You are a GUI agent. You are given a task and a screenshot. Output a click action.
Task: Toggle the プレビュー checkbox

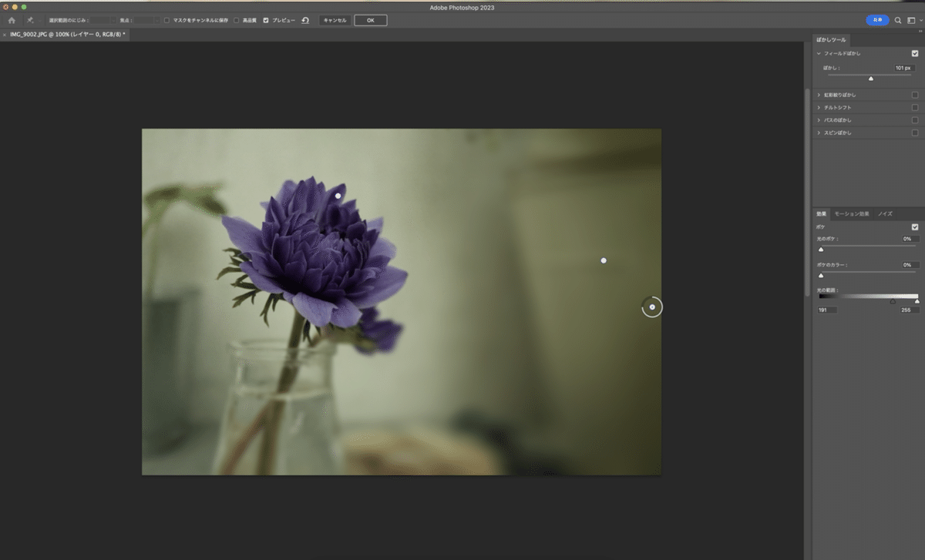click(x=266, y=20)
